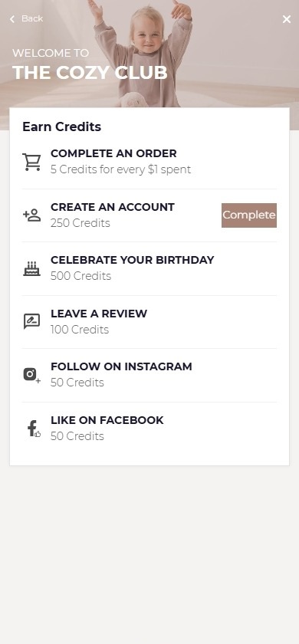This screenshot has width=299, height=644.
Task: Click The Cozy Club banner title
Action: [90, 73]
